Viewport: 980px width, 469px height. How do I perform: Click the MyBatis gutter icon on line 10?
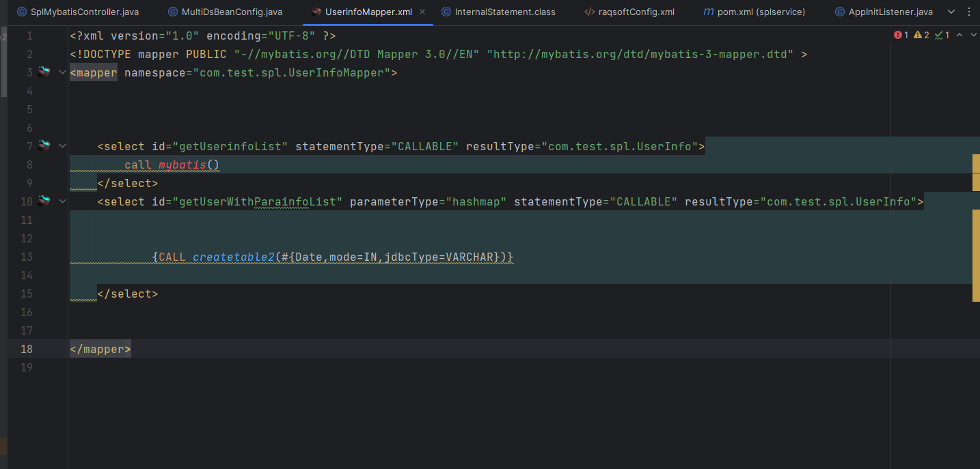pyautogui.click(x=44, y=201)
